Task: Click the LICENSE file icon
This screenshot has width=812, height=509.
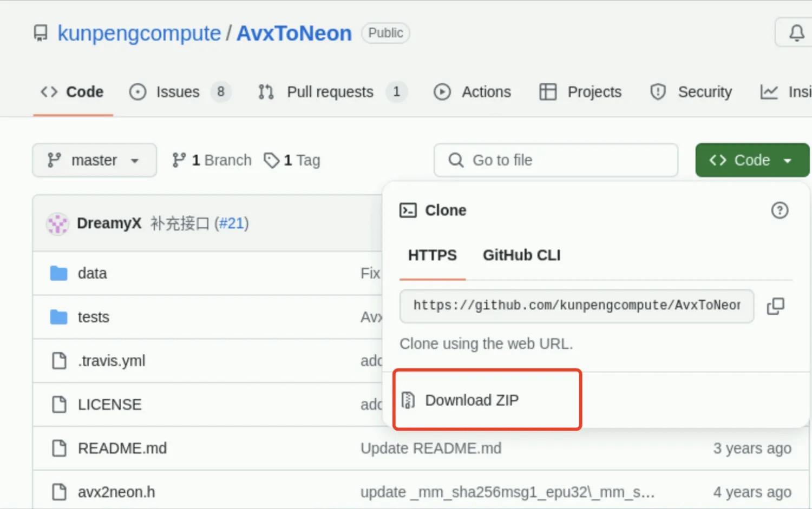Action: pyautogui.click(x=59, y=404)
